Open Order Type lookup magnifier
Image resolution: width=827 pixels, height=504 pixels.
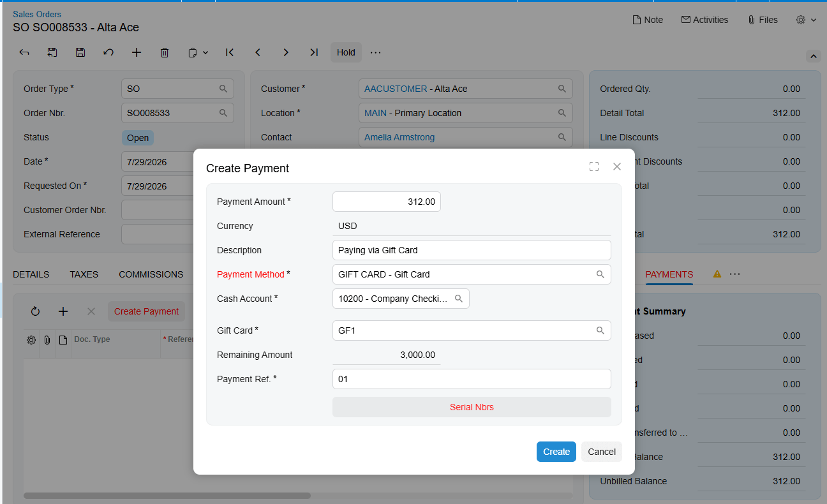click(x=223, y=89)
